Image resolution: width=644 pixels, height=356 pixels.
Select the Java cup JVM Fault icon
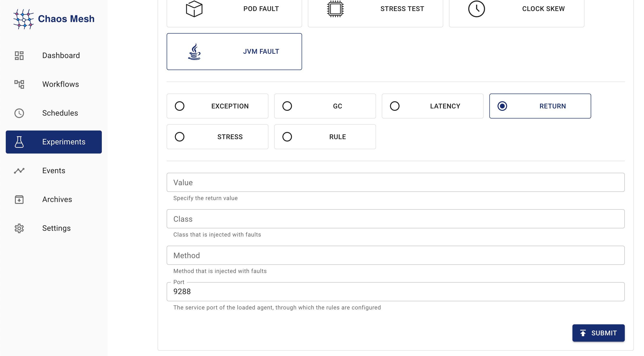tap(194, 52)
